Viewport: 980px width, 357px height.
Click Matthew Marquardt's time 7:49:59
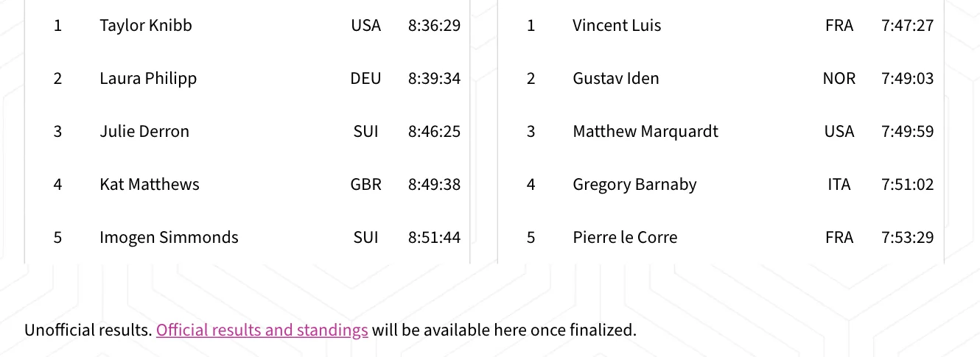[x=907, y=131]
